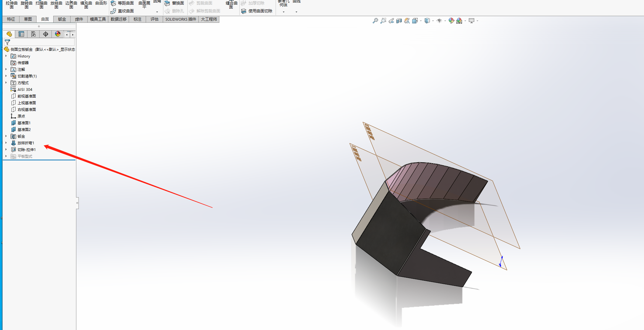The height and width of the screenshot is (330, 644).
Task: Open the View Orientation dropdown arrow
Action: coord(421,21)
